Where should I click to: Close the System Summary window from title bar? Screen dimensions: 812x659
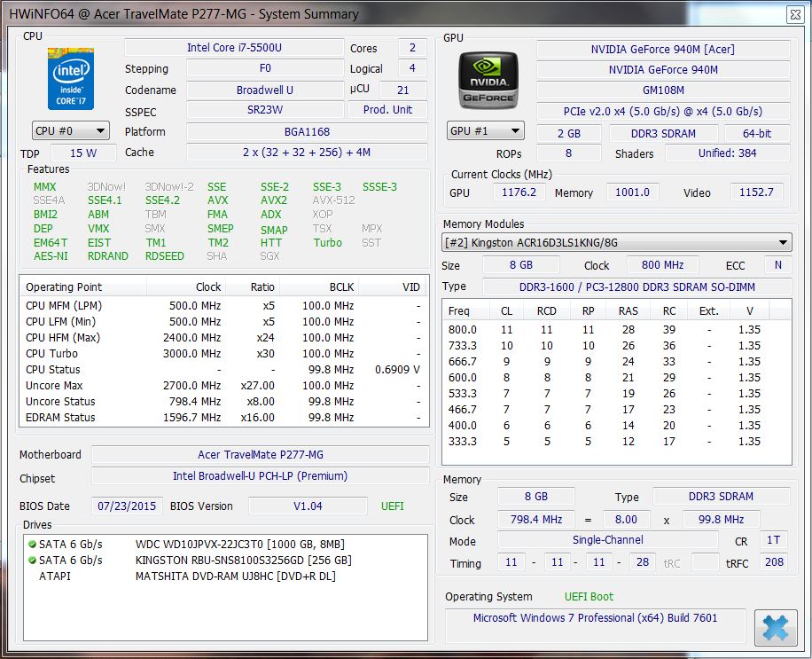point(795,13)
